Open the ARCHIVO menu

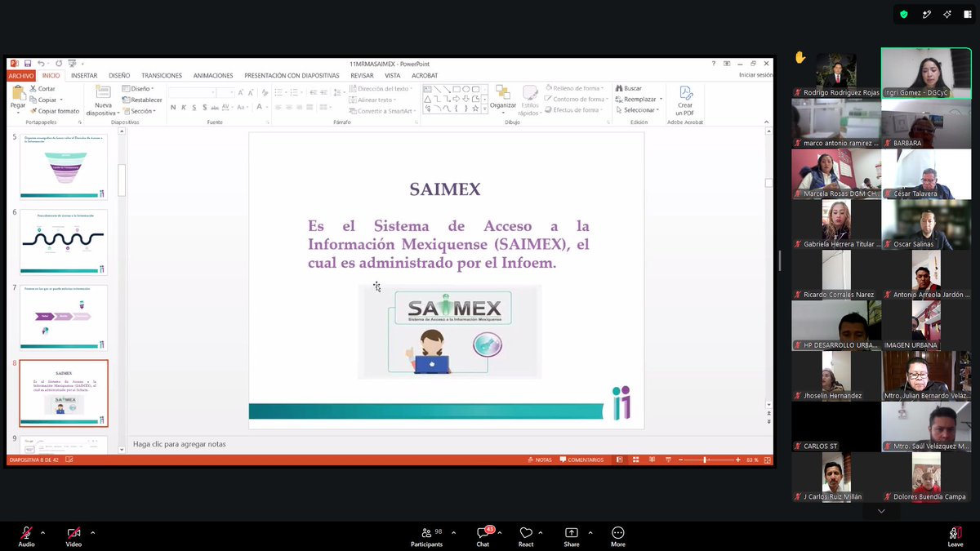[21, 75]
